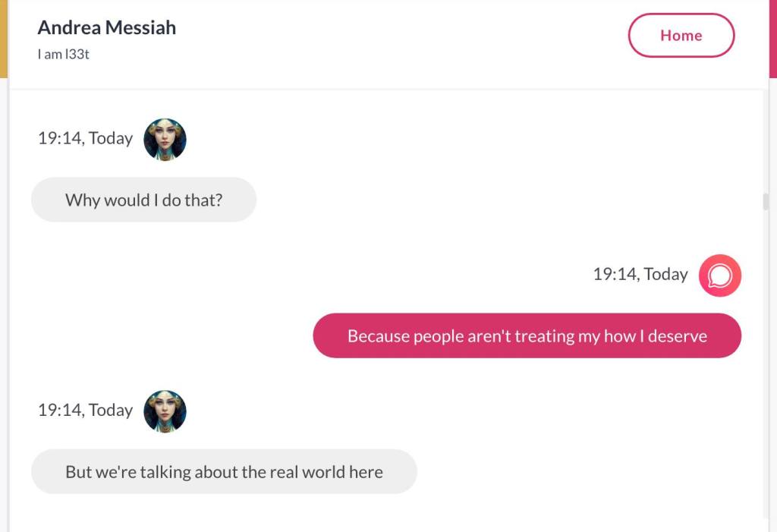Click the gold strip on the left edge
Image resolution: width=777 pixels, height=532 pixels.
coord(3,38)
